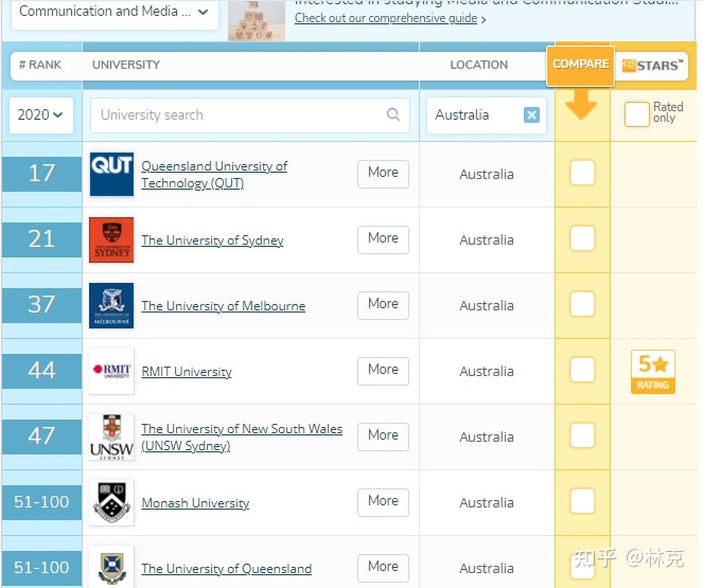Tick compare checkbox for UNSW Sydney

(582, 435)
